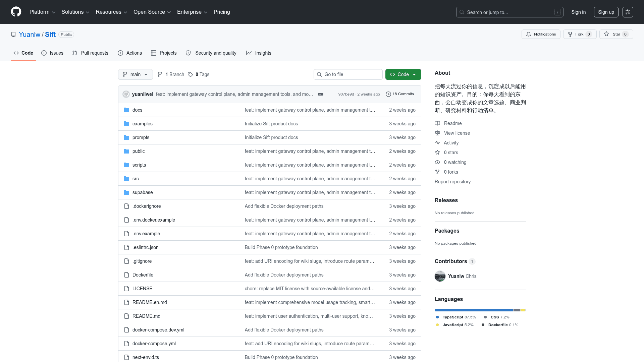Click the fork icon beside Fork
The height and width of the screenshot is (362, 644).
coord(570,34)
